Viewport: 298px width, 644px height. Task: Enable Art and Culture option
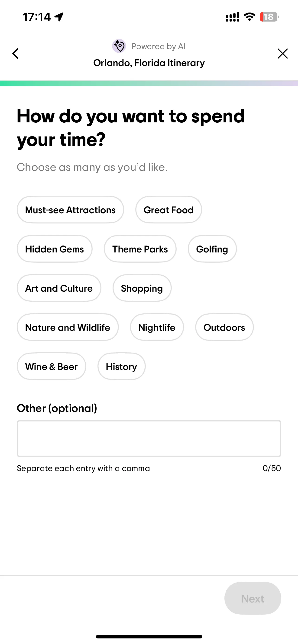tap(59, 288)
